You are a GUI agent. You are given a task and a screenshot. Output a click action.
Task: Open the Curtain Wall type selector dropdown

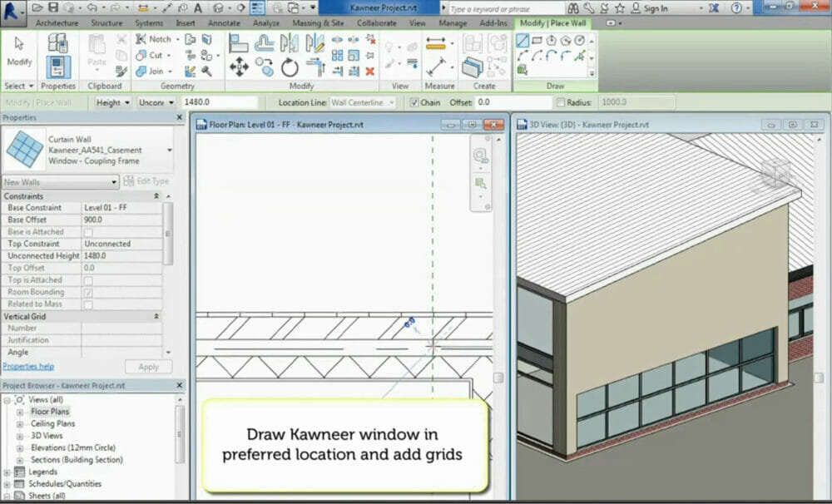[169, 151]
